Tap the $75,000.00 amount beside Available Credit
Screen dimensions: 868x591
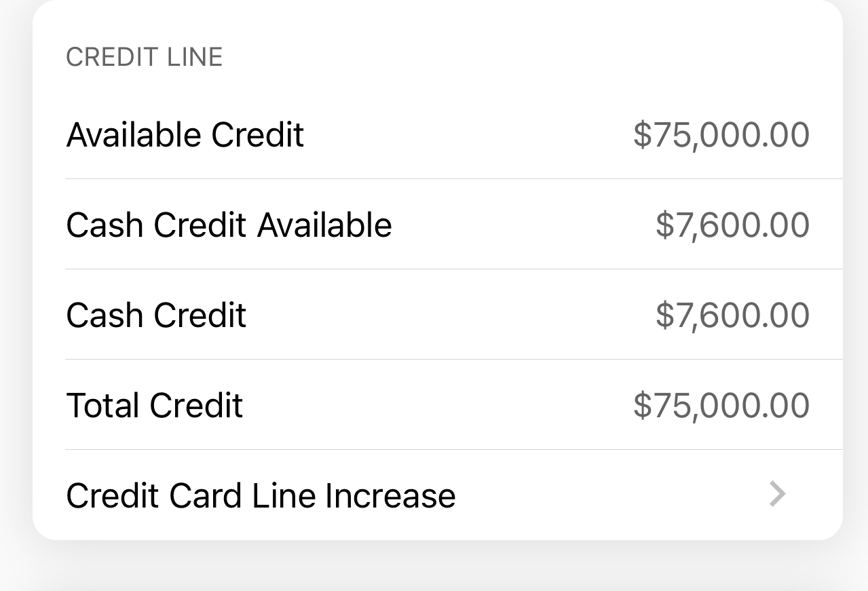[x=721, y=134]
